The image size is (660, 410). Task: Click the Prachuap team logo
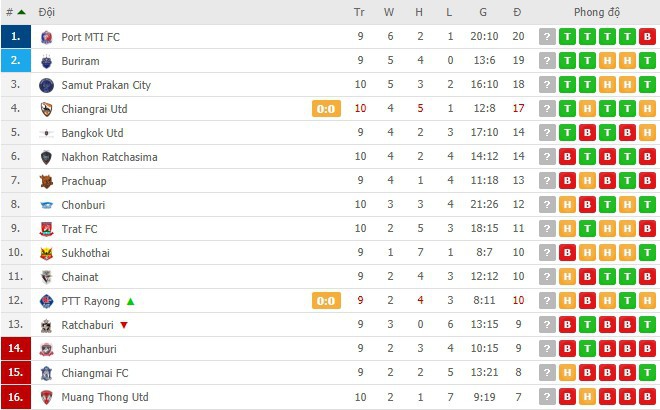pyautogui.click(x=46, y=181)
